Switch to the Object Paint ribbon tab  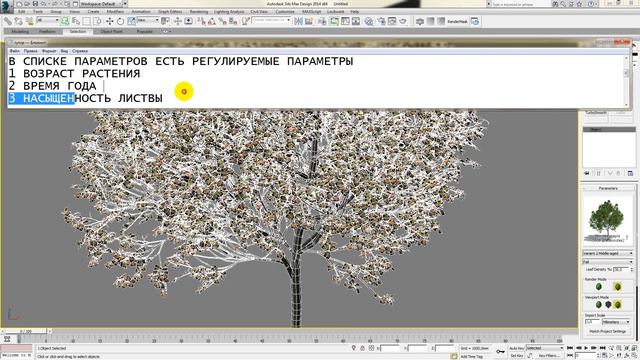pos(111,31)
